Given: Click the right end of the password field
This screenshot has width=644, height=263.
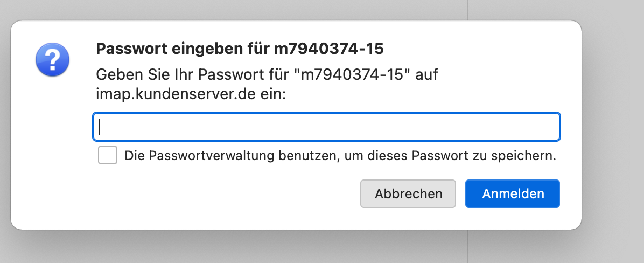Looking at the screenshot, I should click(x=549, y=127).
